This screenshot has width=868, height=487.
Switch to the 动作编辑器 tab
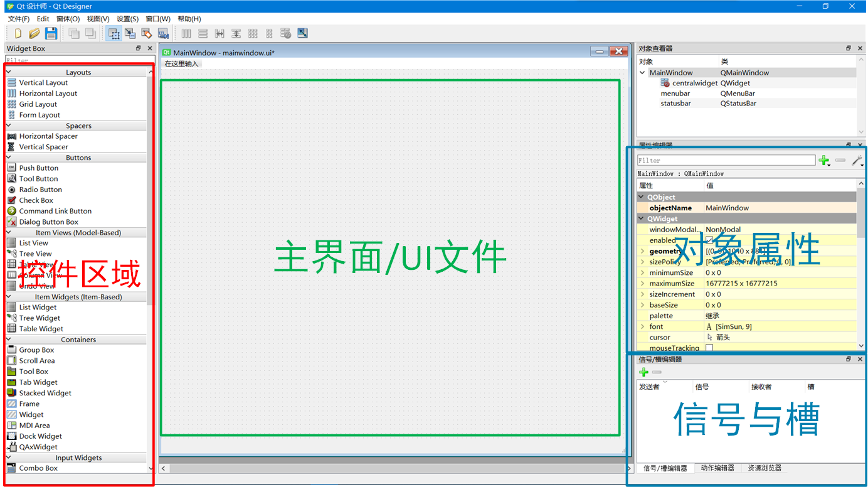(717, 468)
